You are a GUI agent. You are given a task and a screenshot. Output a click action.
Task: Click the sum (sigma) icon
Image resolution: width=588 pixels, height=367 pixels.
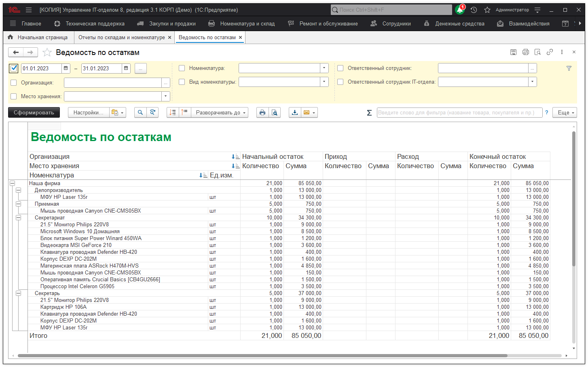click(369, 113)
